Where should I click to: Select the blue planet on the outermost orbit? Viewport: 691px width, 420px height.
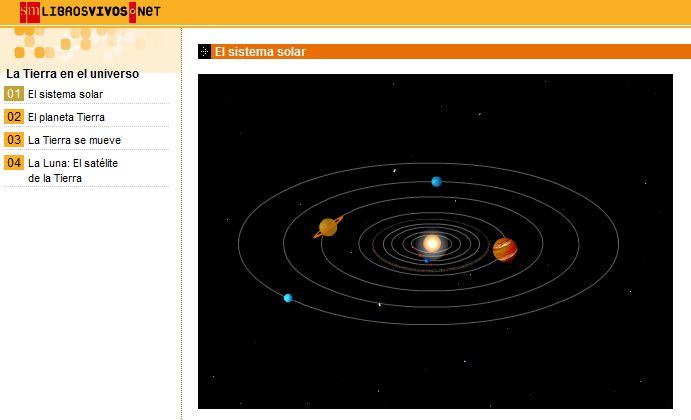coord(288,298)
